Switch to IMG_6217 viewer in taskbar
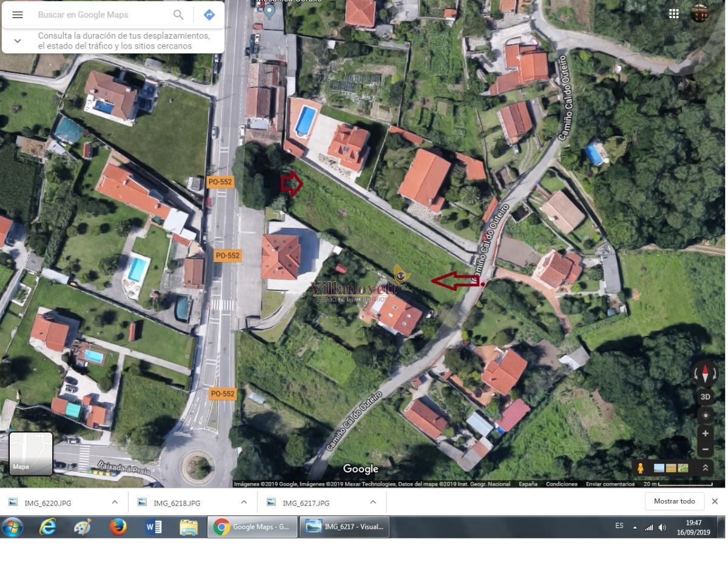The width and height of the screenshot is (728, 582). (x=345, y=527)
